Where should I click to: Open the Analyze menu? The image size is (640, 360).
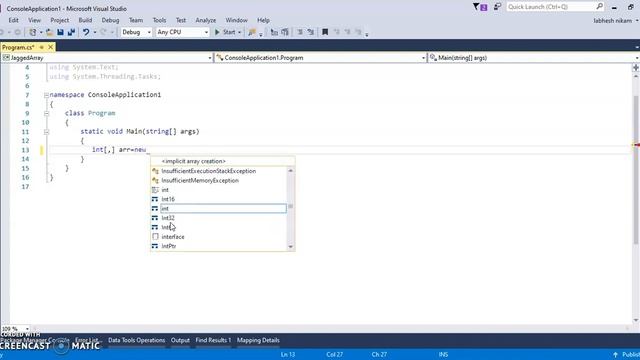click(206, 20)
